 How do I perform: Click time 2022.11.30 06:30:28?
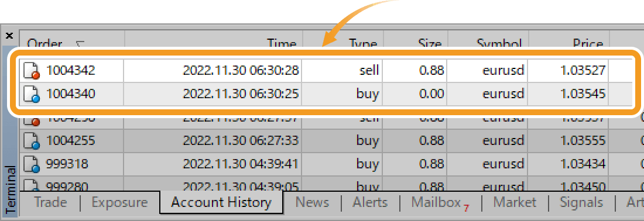(240, 71)
